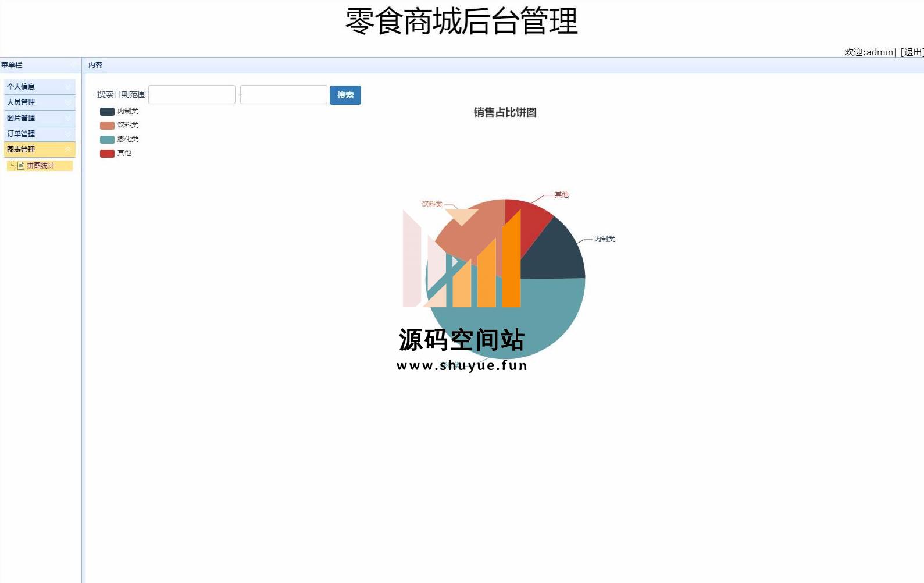Toggle the 其他 legend swatch
Screen dimensions: 924x583
107,153
